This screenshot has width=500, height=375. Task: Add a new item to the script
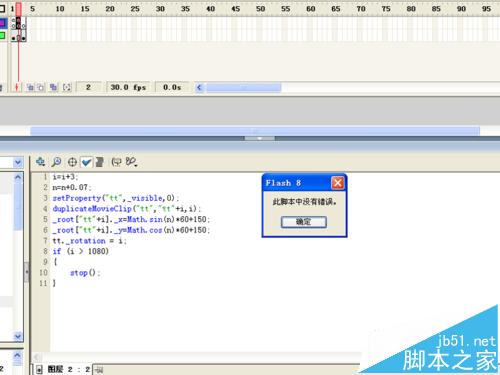40,162
